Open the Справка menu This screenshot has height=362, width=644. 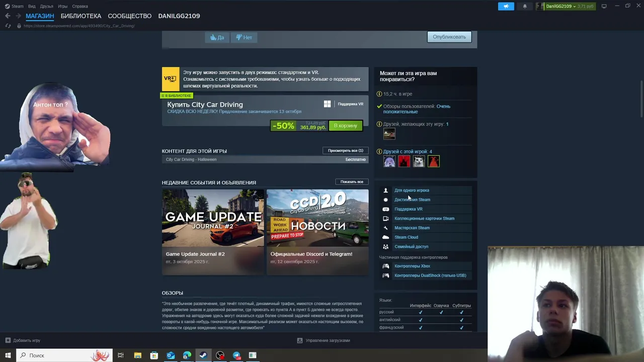point(80,6)
